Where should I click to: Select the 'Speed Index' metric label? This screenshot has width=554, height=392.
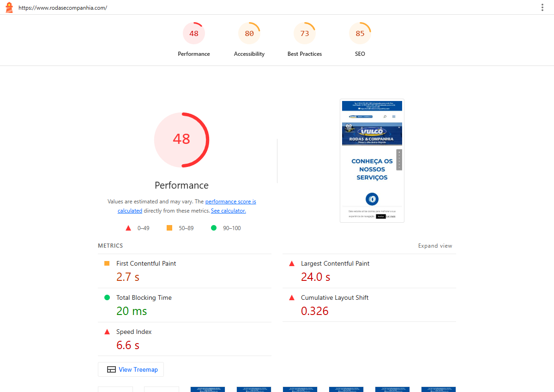(134, 332)
